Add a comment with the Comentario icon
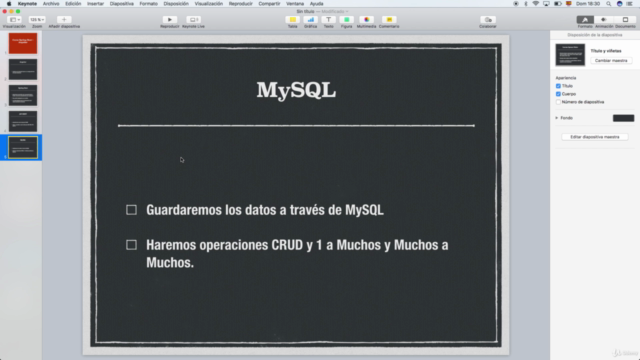The height and width of the screenshot is (360, 640). tap(389, 20)
